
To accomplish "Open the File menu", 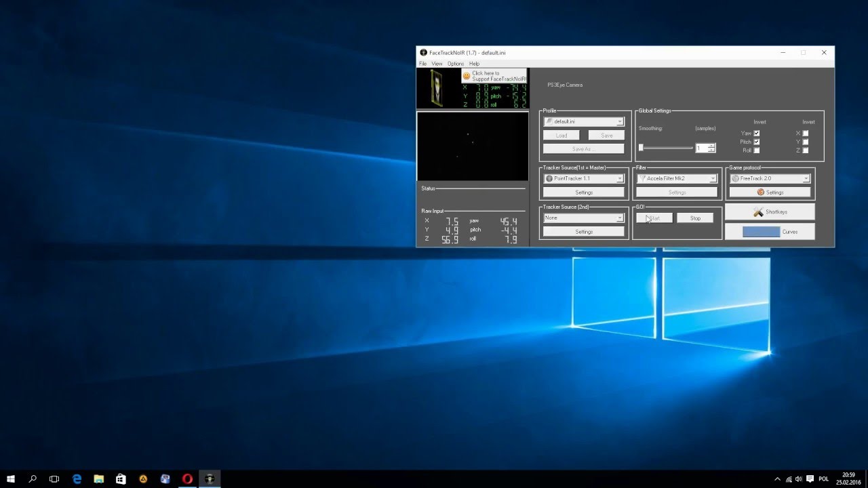I will (422, 64).
